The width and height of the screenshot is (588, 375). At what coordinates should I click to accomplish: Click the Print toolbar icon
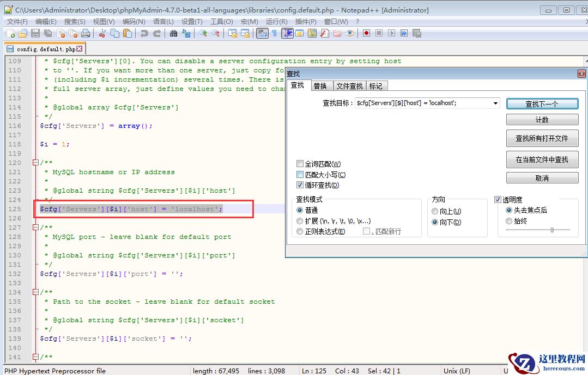[x=86, y=33]
